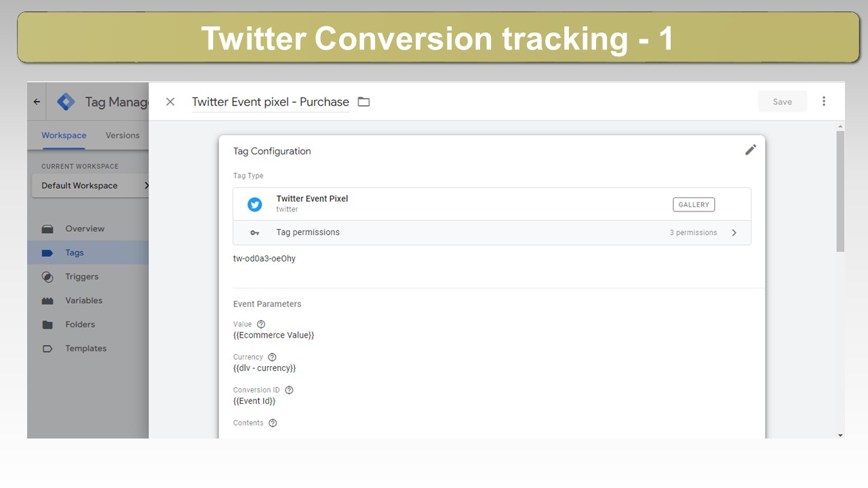
Task: Click help icon next to Currency
Action: tap(272, 357)
